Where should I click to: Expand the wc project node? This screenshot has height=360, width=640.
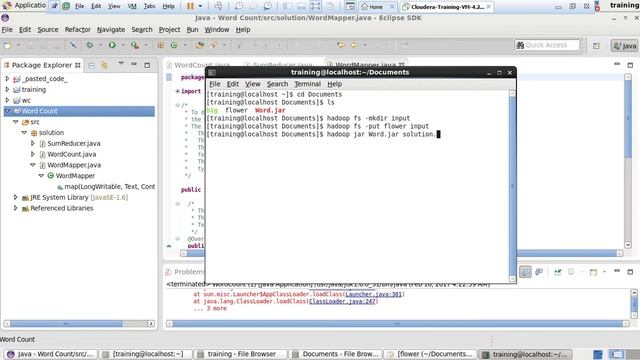pos(7,100)
